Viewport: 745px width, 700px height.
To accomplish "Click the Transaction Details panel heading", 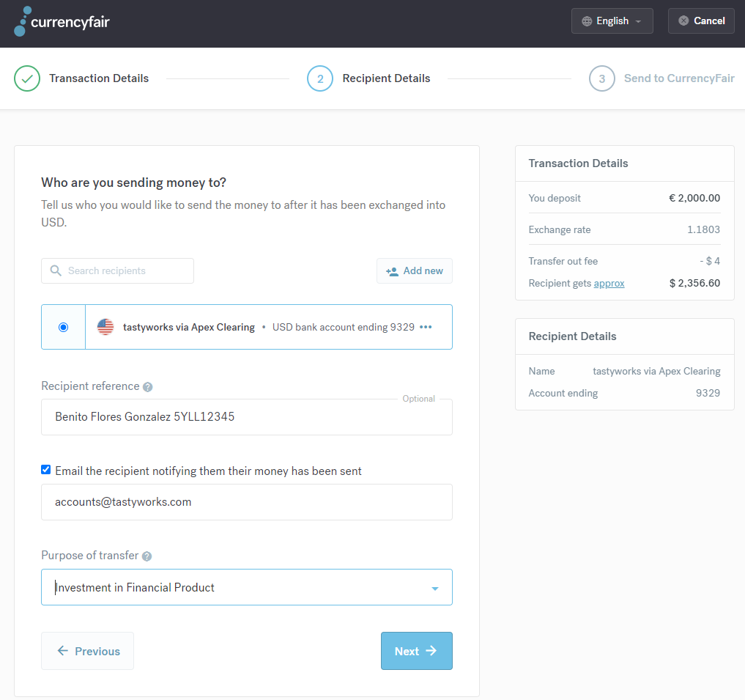I will (578, 163).
